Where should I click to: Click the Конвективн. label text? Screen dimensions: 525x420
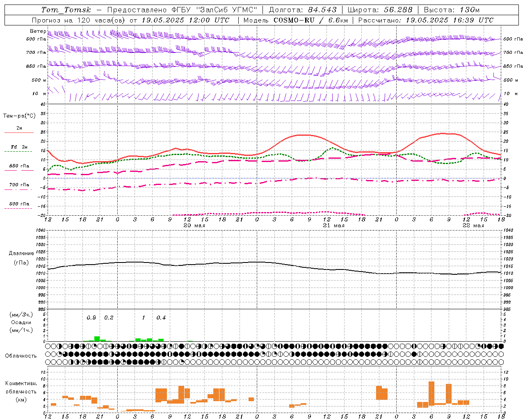[21, 383]
